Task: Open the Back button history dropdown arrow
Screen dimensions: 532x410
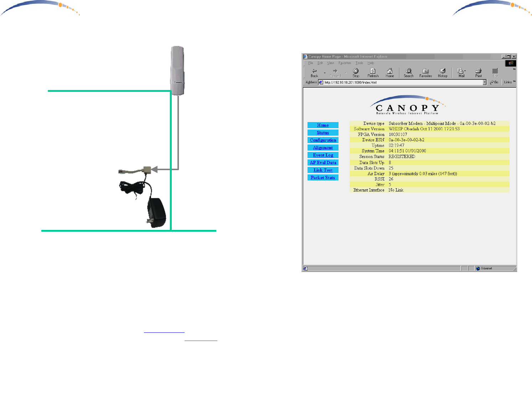Action: coord(325,73)
